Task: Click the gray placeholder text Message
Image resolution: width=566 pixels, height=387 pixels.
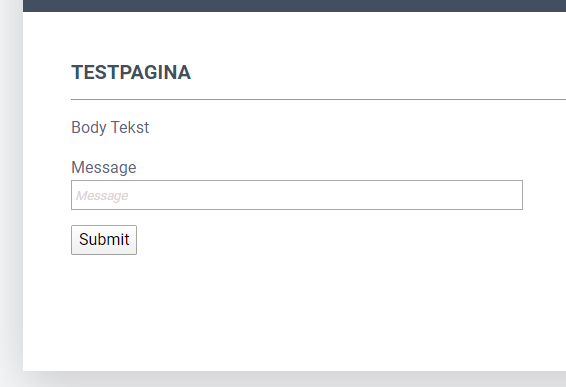Action: point(102,196)
